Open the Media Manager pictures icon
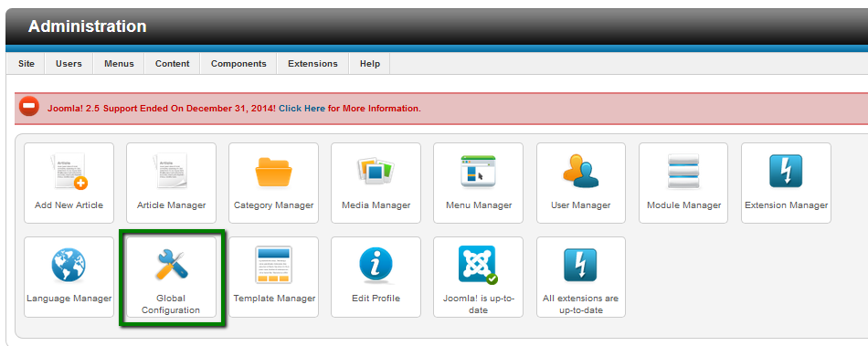Screen dimensions: 868x346 pyautogui.click(x=376, y=172)
